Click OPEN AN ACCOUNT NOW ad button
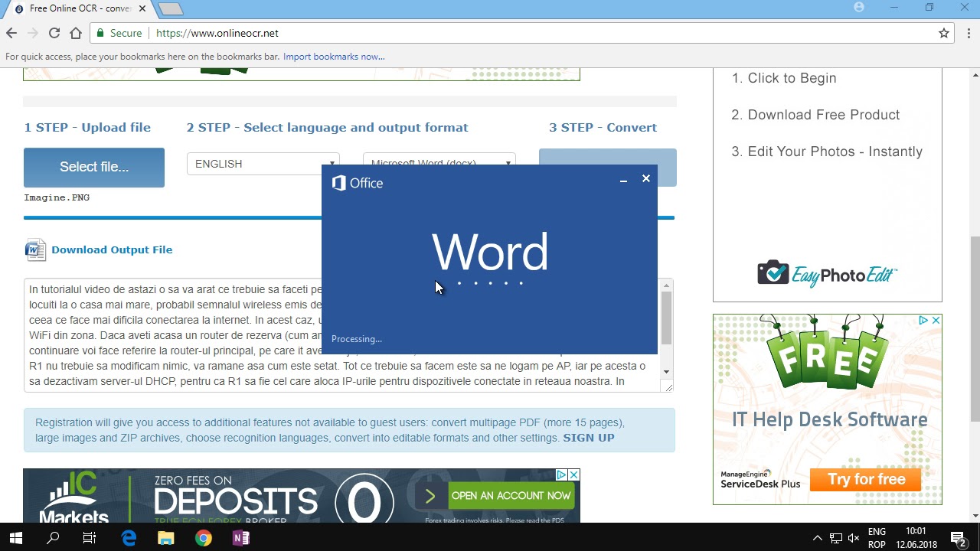Viewport: 980px width, 551px height. tap(511, 496)
